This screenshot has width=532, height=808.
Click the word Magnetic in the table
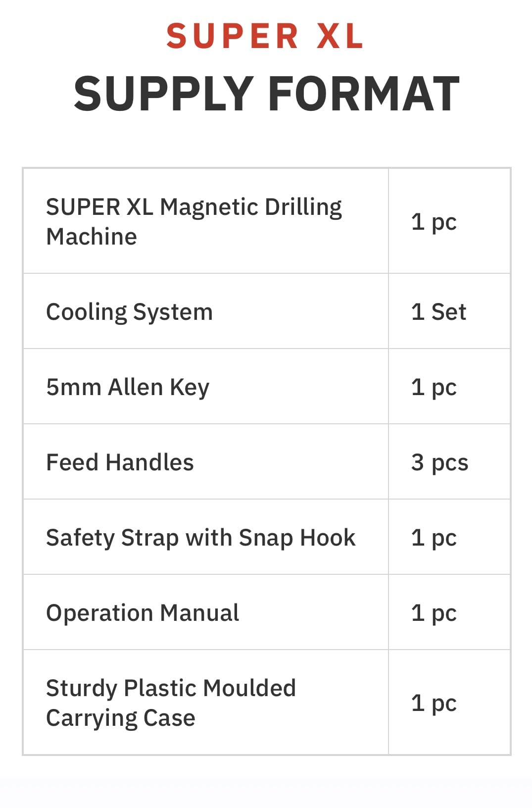coord(209,207)
